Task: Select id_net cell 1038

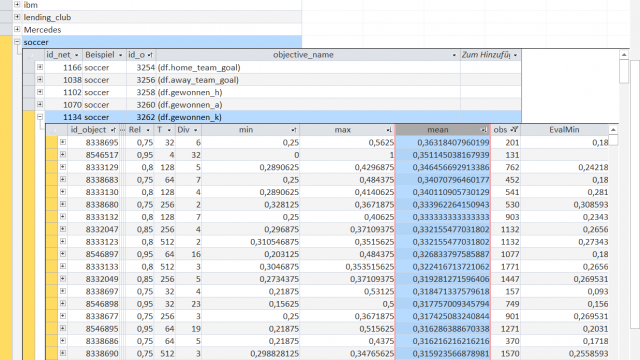Action: 64,80
